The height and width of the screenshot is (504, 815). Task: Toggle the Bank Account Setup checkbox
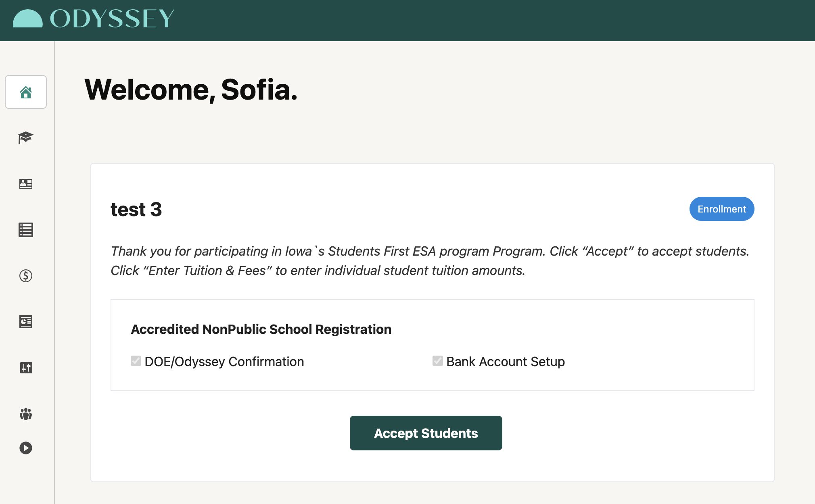[438, 361]
